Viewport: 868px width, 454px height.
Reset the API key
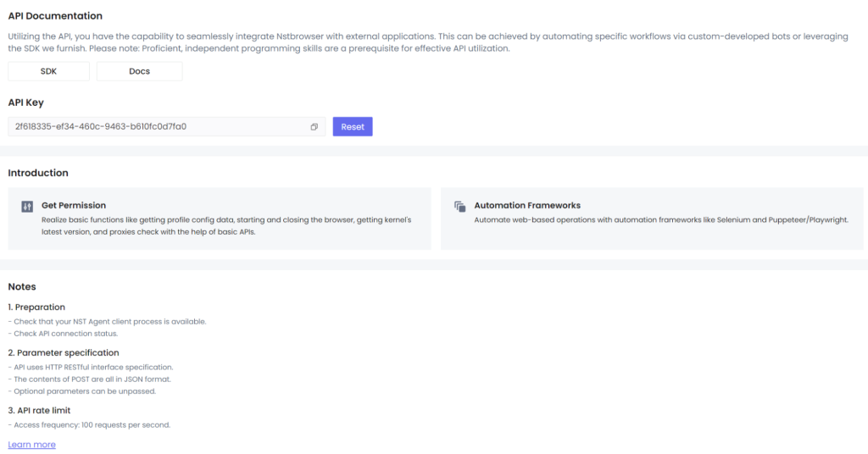353,127
